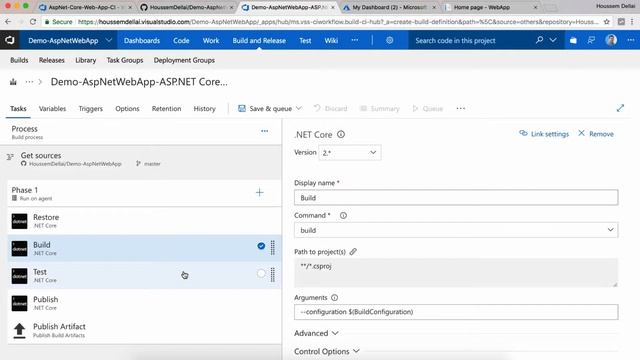Click the Arguments info icon
The width and height of the screenshot is (640, 360).
pyautogui.click(x=334, y=298)
